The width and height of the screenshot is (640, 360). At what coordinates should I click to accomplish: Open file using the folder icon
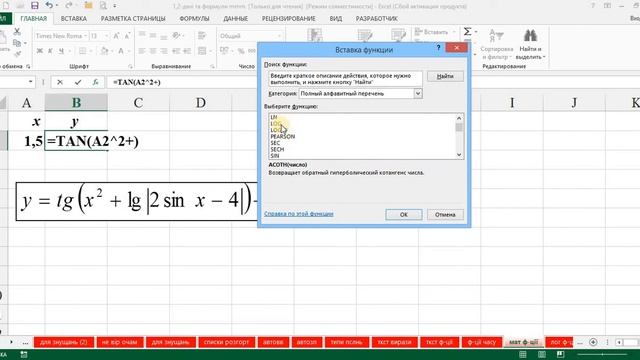[88, 5]
